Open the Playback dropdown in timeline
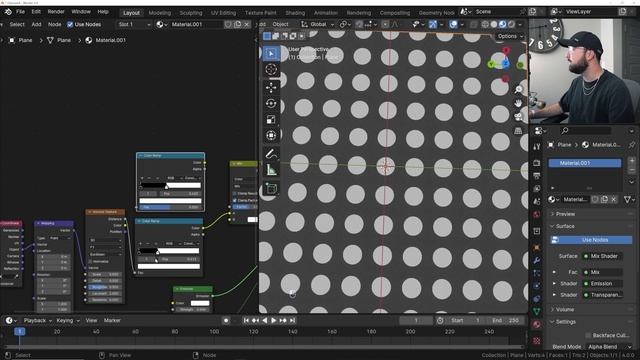Screen dimensions: 640x360 [x=37, y=320]
